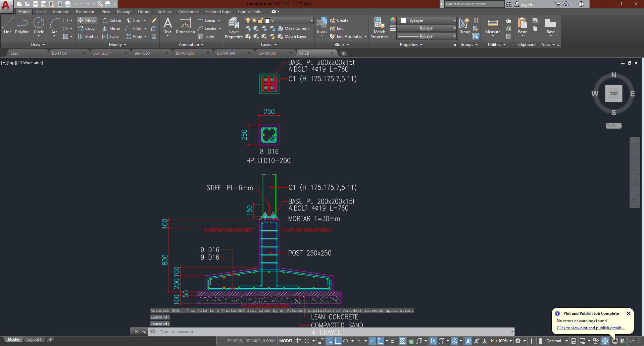Switch to the BS-WF400 drawing tab
This screenshot has width=644, height=346.
click(x=226, y=53)
